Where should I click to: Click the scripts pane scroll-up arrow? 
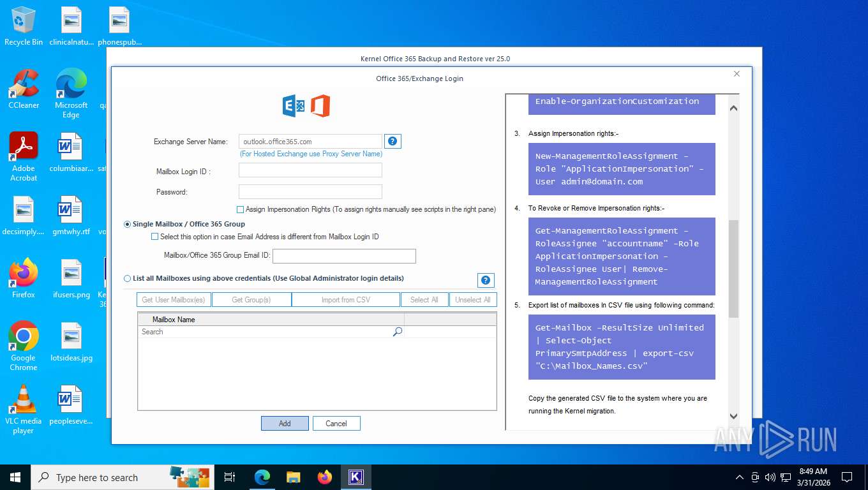[733, 108]
